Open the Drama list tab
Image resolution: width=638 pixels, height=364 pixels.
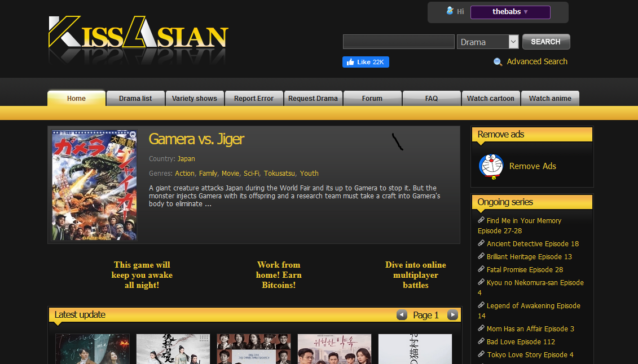pos(135,98)
